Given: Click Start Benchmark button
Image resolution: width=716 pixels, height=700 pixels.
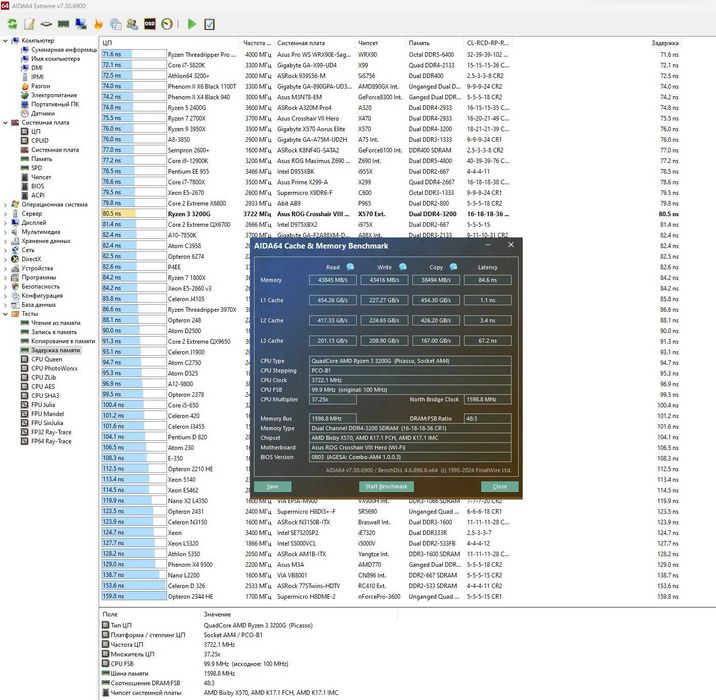Looking at the screenshot, I should coord(386,486).
